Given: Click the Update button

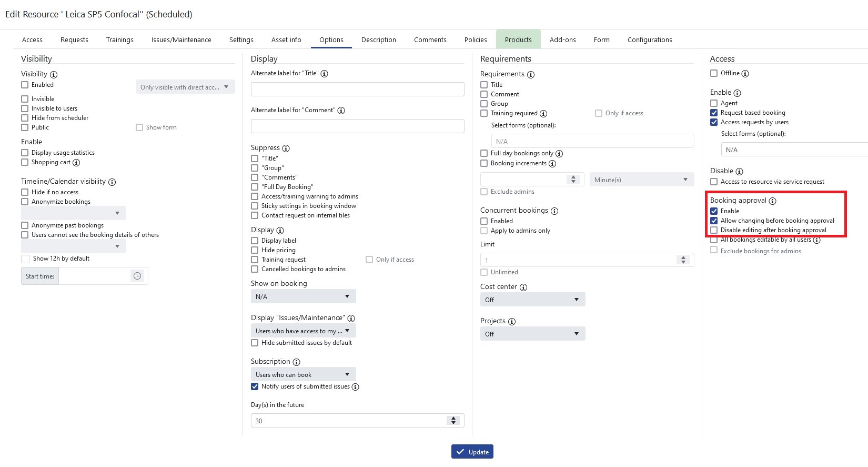Looking at the screenshot, I should point(472,452).
